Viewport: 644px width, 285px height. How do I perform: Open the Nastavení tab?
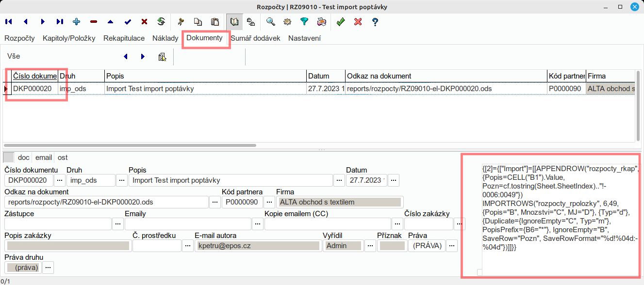304,38
